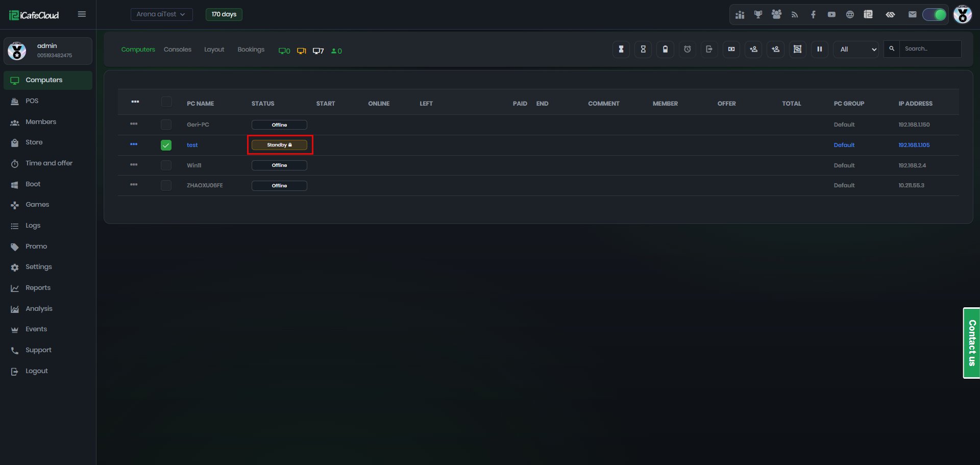Click the globe icon in top bar
The width and height of the screenshot is (980, 465).
850,15
